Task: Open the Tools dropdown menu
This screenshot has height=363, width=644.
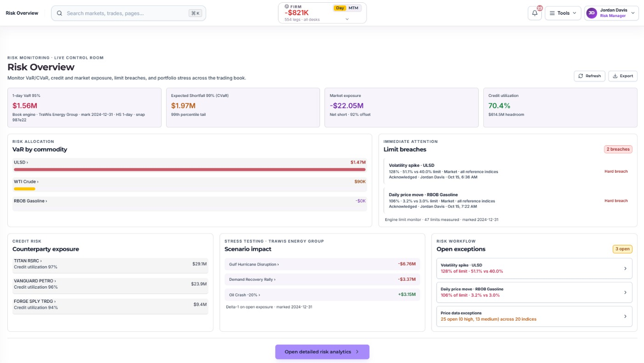Action: tap(563, 13)
